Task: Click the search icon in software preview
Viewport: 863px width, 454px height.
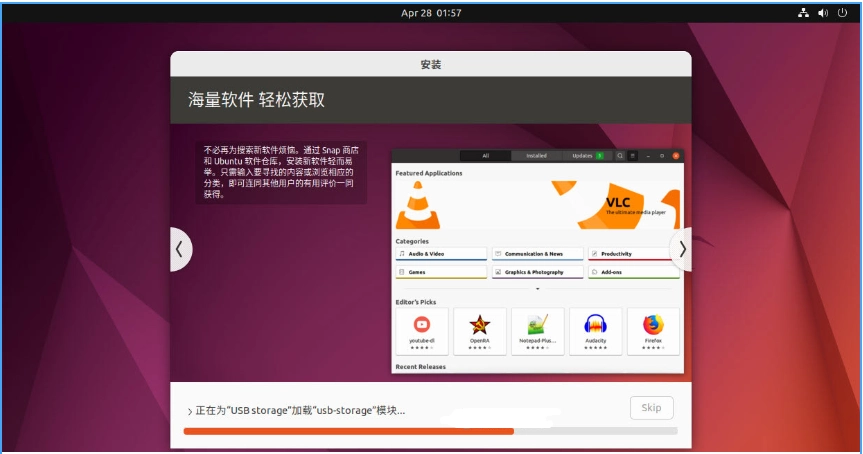Action: [x=620, y=156]
